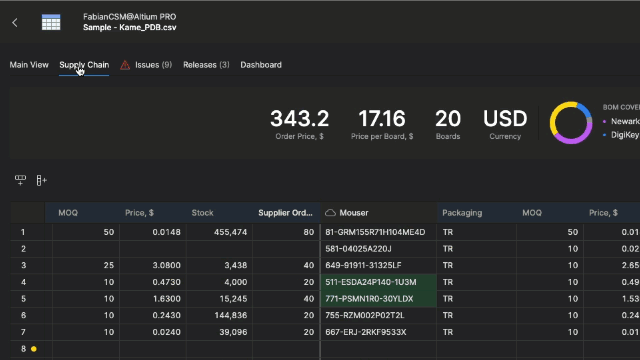Click highlighted cell 771-PSMN1R0-30YLDX
640x360 pixels.
(x=378, y=299)
